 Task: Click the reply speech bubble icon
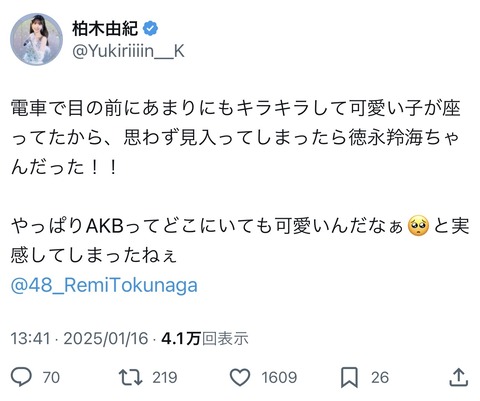coord(21,377)
